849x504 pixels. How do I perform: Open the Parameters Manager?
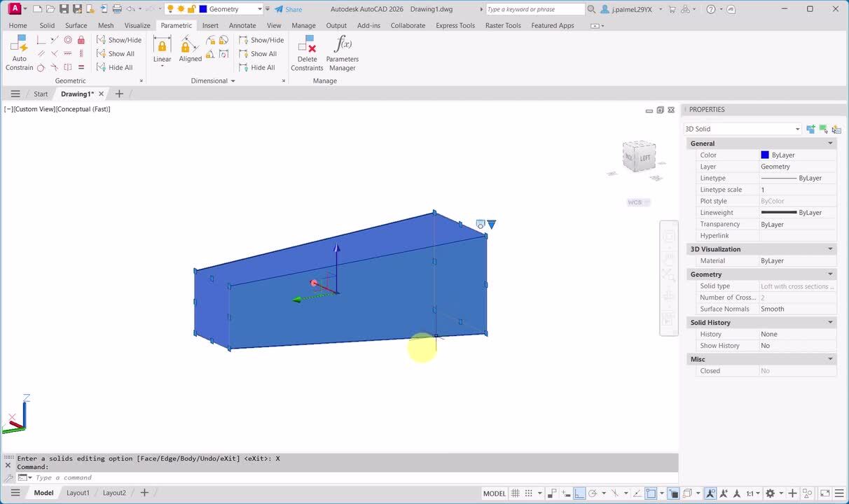[x=342, y=53]
